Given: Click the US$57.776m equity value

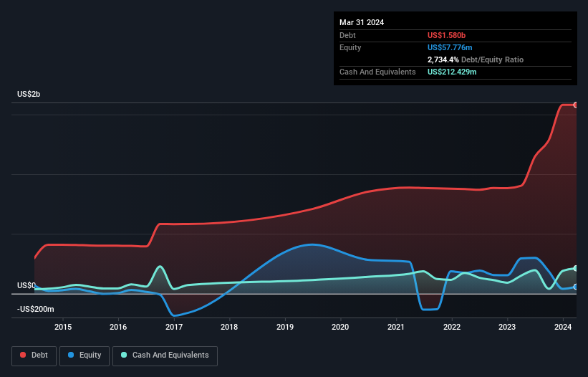Looking at the screenshot, I should click(x=450, y=47).
